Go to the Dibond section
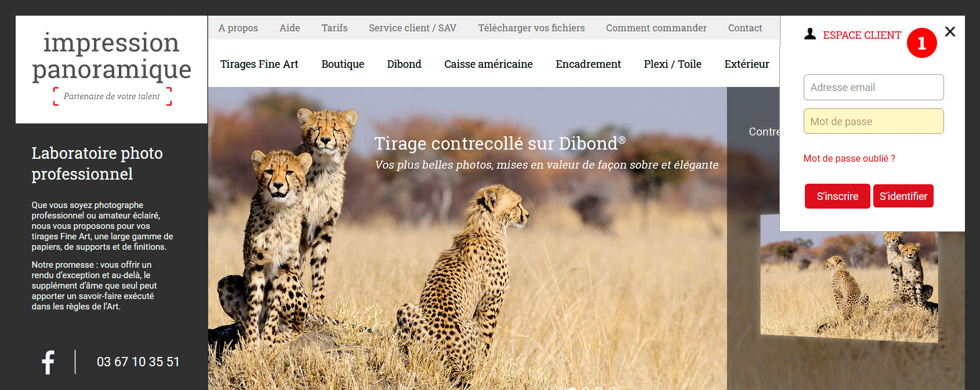This screenshot has width=980, height=390. 404,64
